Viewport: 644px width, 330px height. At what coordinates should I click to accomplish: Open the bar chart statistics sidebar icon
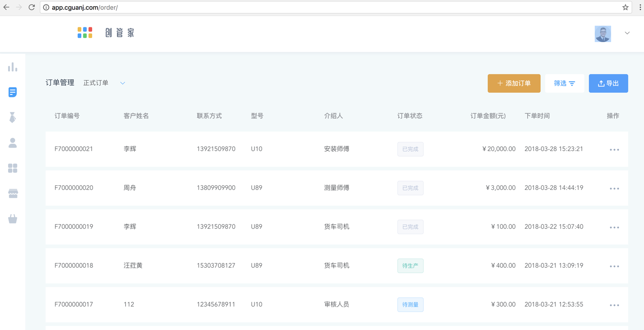coord(13,67)
